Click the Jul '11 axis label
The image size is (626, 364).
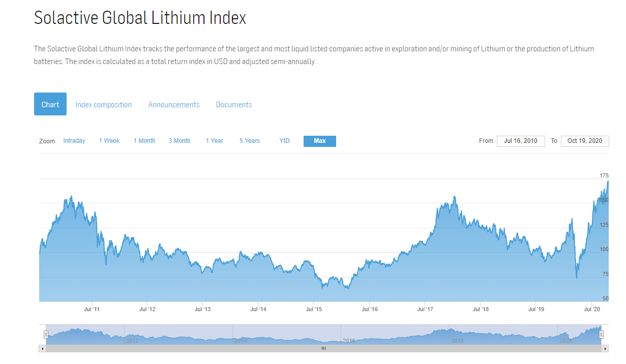92,309
